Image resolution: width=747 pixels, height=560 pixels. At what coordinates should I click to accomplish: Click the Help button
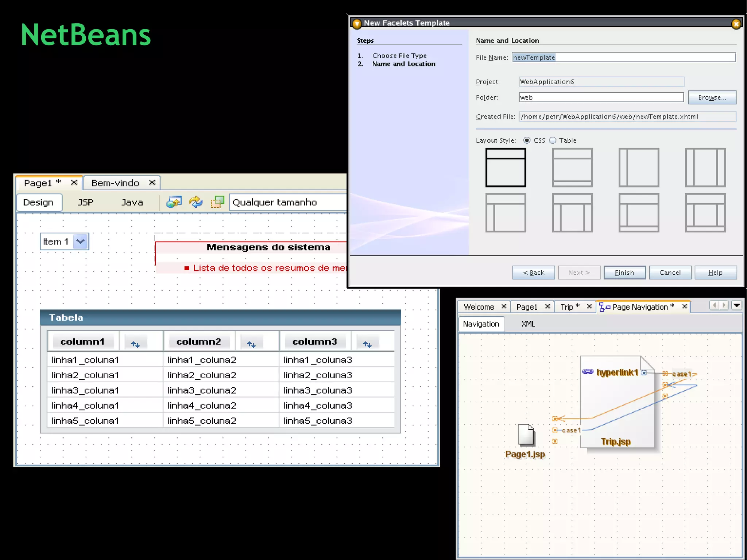[716, 273]
